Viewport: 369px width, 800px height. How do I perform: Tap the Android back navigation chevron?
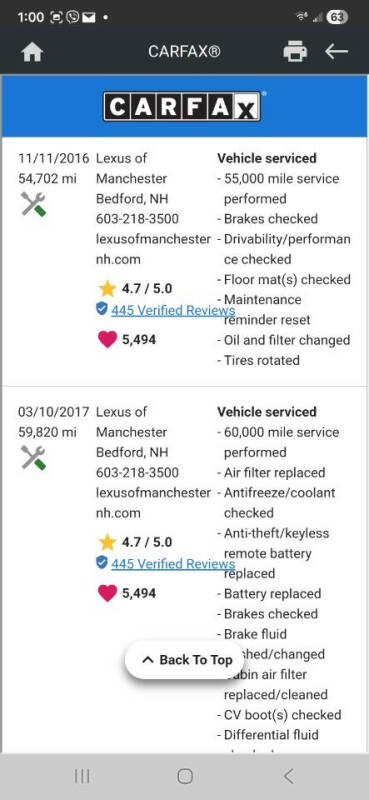pyautogui.click(x=288, y=777)
